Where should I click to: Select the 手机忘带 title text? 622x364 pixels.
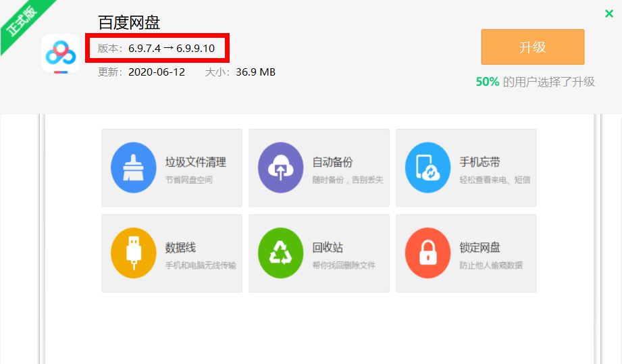tap(480, 162)
